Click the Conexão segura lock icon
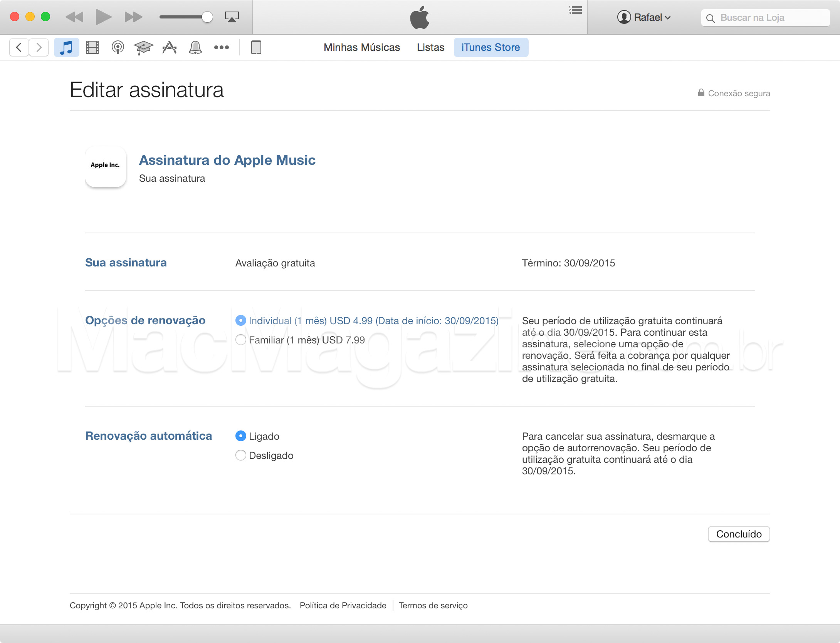This screenshot has height=643, width=840. coord(701,93)
